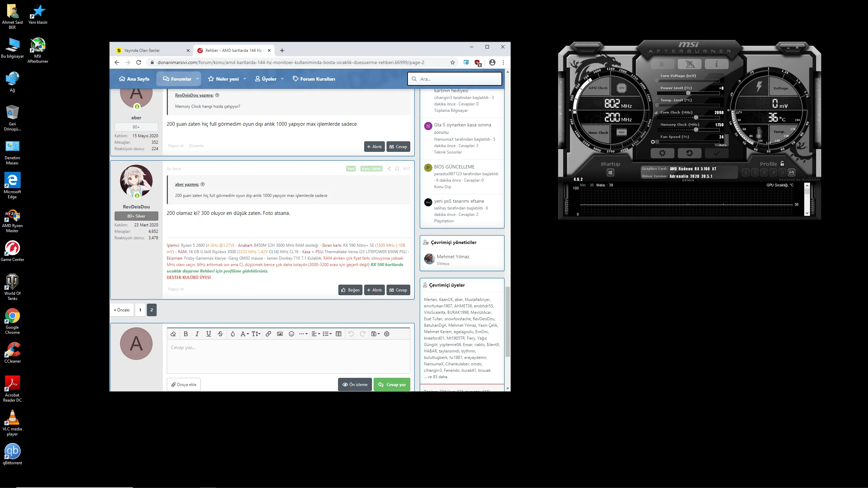Viewport: 868px width, 488px height.
Task: Expand the Forumlar menu arrow
Action: point(197,79)
